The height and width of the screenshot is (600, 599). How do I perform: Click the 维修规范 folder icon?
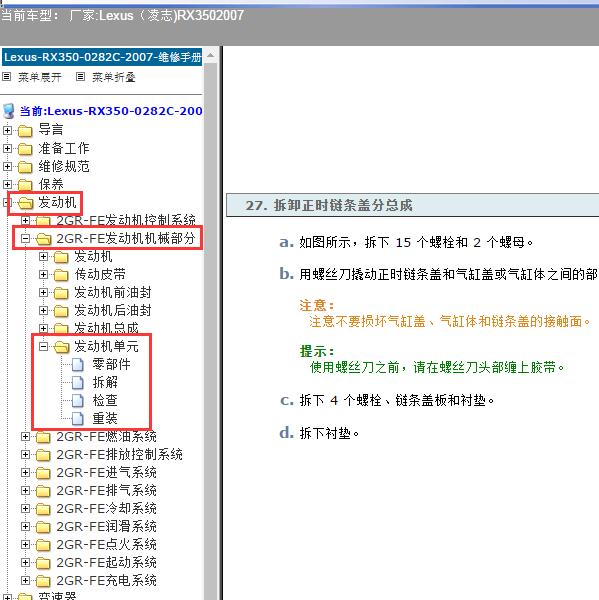click(25, 167)
